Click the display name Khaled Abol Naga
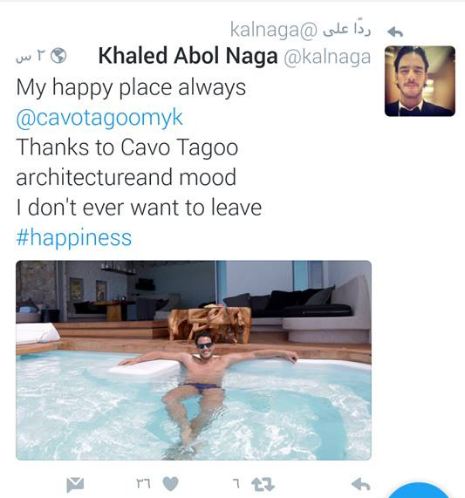Image resolution: width=465 pixels, height=498 pixels. [x=188, y=56]
